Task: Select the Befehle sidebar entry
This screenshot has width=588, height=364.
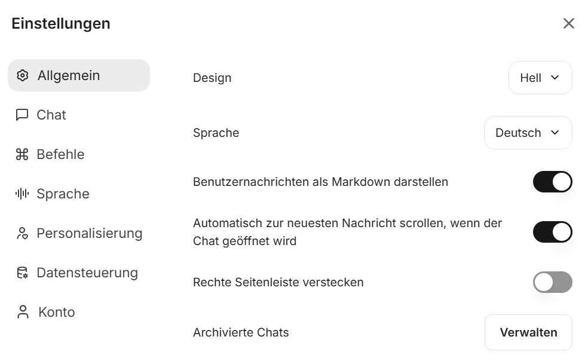Action: (60, 154)
